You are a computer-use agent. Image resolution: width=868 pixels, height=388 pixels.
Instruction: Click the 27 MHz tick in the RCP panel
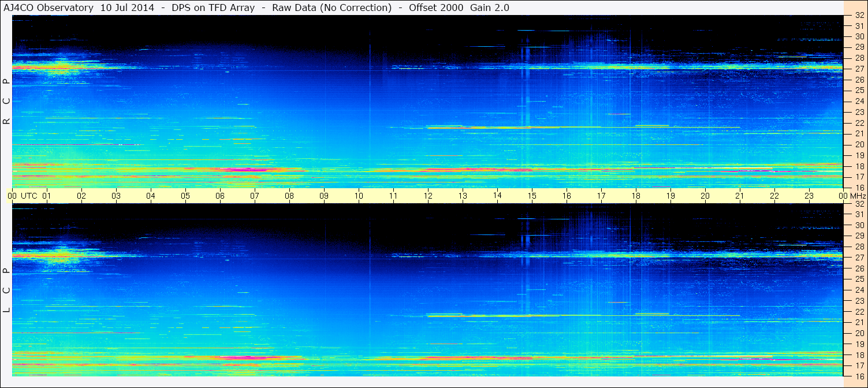click(x=859, y=69)
